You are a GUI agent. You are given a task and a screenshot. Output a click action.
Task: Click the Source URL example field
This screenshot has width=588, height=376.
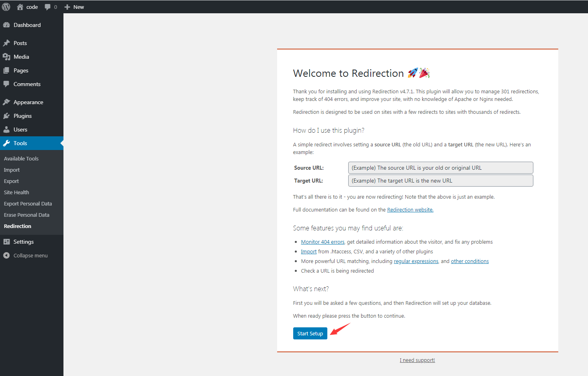click(x=440, y=167)
